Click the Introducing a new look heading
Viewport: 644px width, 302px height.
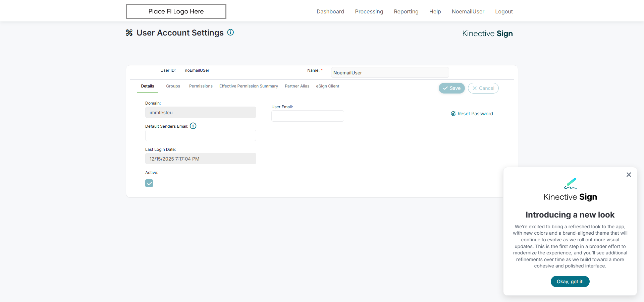pos(570,215)
